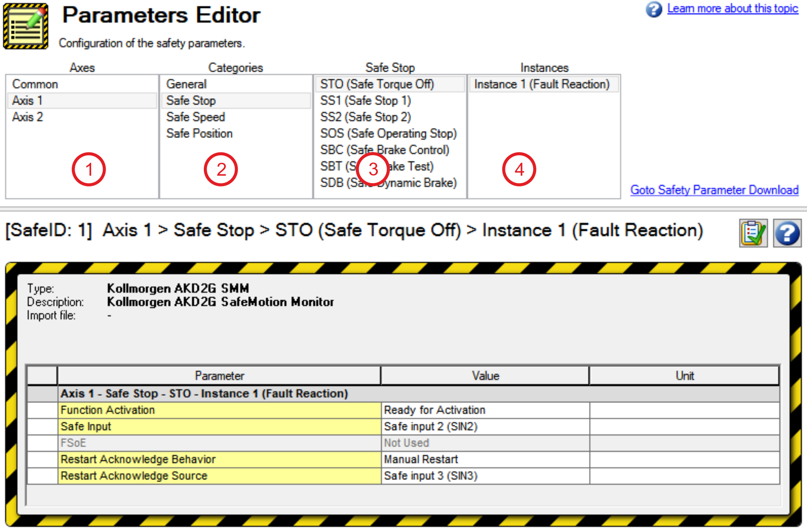
Task: Select SBT brake test function
Action: pyautogui.click(x=390, y=166)
